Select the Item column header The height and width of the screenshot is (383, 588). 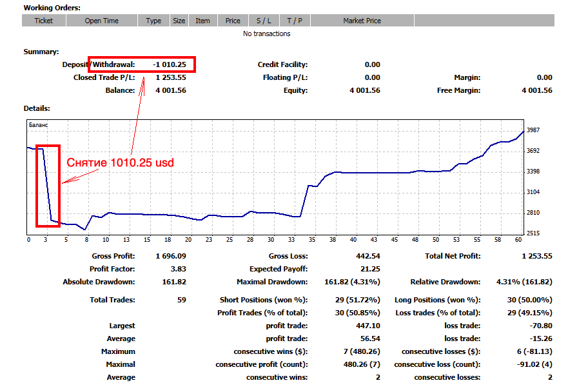click(202, 21)
